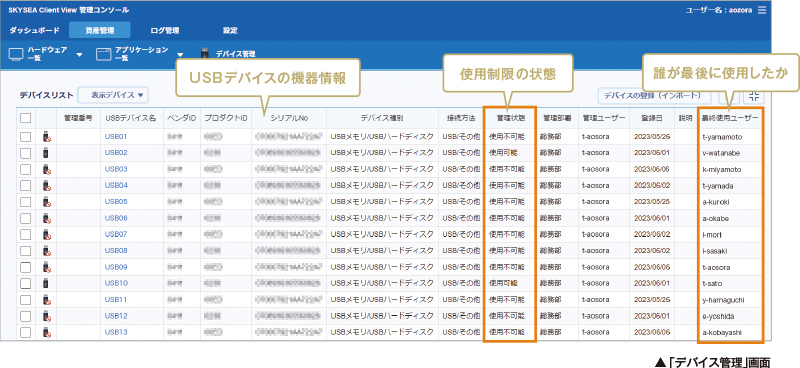800x368 pixels.
Task: Open the USB08 device link
Action: coord(116,251)
